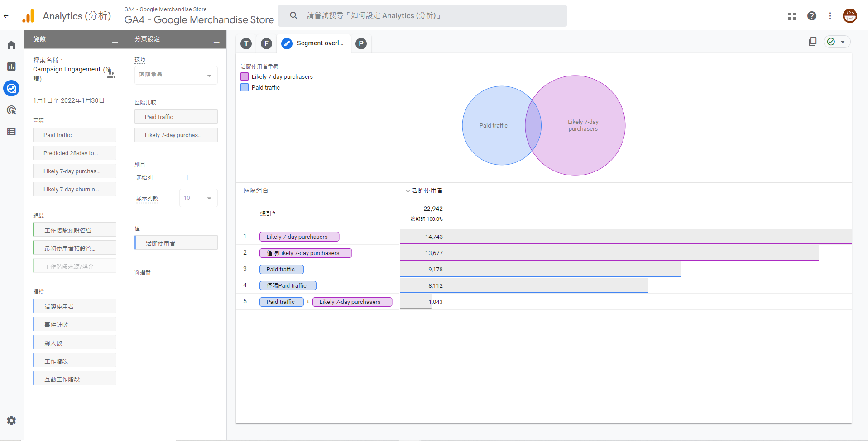Click GA4 - Google Merchandise Store property selector
Image resolution: width=868 pixels, height=441 pixels.
[199, 16]
